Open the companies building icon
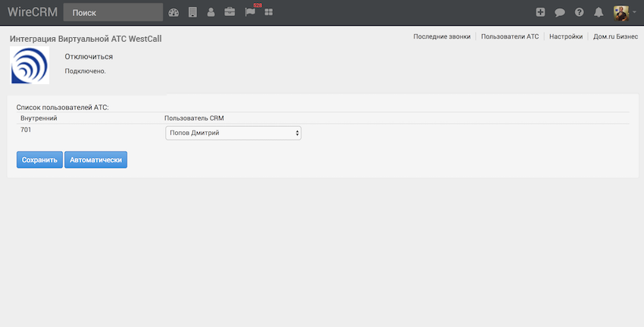644x327 pixels. click(x=192, y=12)
